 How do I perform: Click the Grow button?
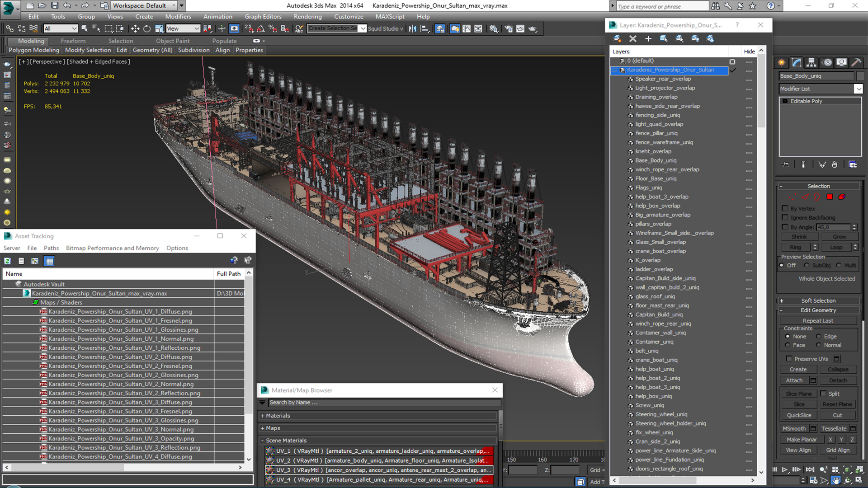(839, 236)
